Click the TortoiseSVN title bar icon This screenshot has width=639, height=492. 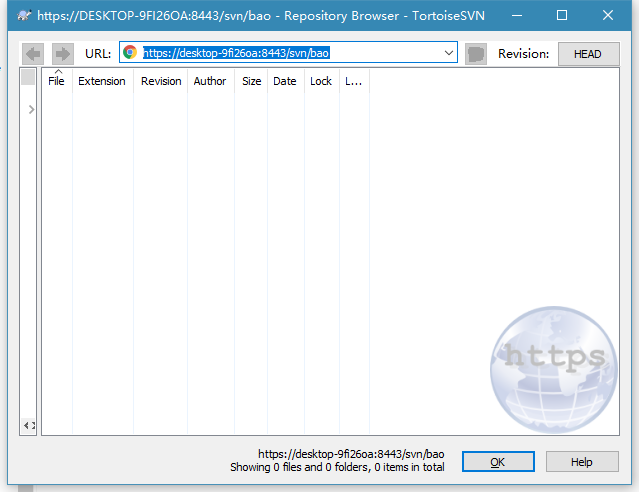(24, 16)
